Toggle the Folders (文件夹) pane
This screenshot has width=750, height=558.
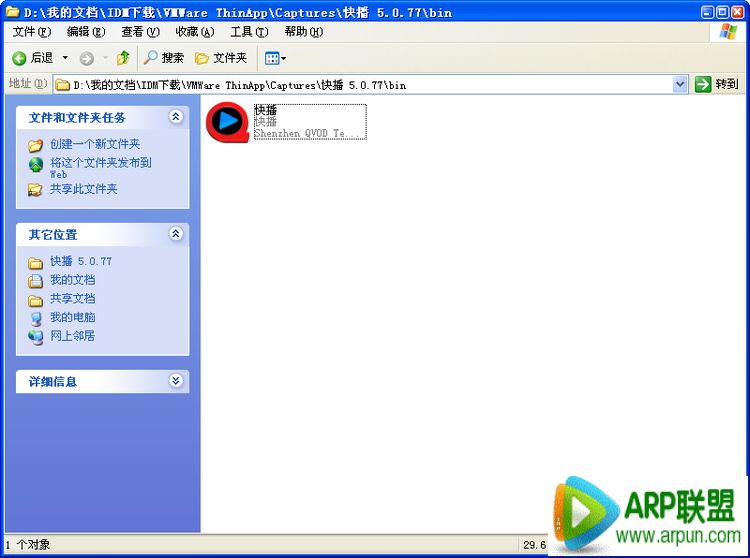[x=221, y=58]
